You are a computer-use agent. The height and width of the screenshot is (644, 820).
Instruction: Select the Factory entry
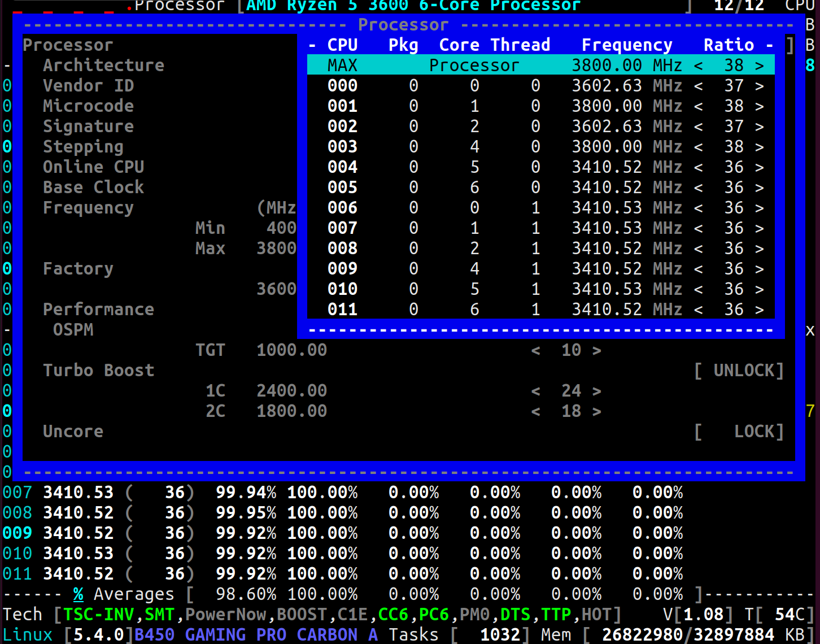click(x=78, y=269)
